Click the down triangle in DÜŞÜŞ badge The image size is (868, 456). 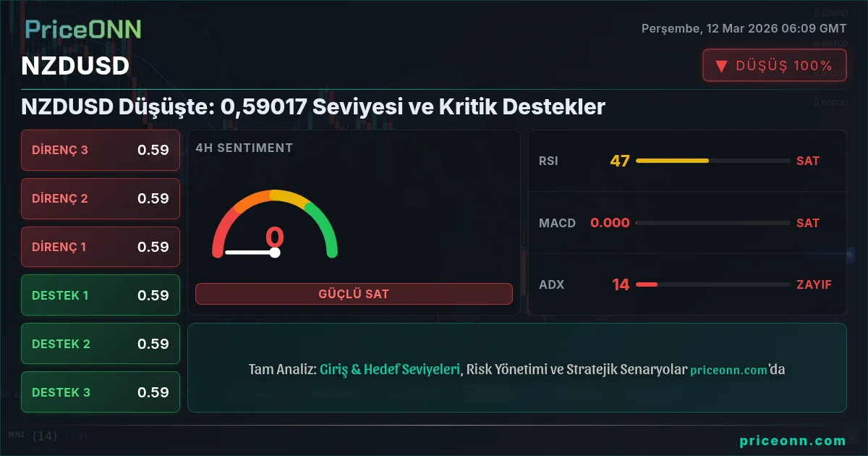[721, 66]
